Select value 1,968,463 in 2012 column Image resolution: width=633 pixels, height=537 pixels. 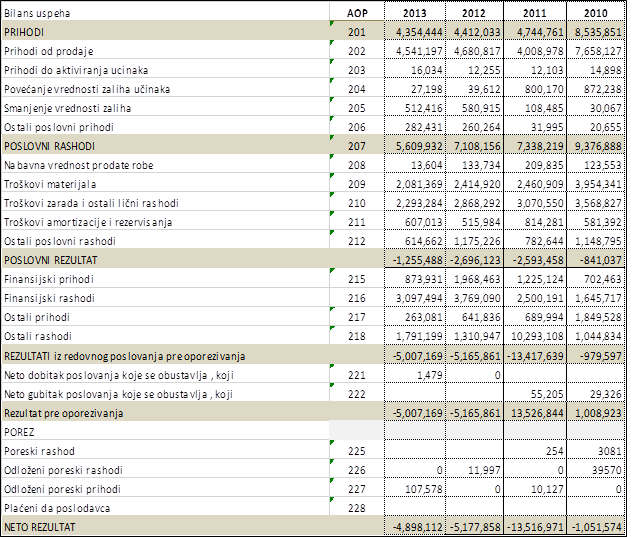point(477,279)
